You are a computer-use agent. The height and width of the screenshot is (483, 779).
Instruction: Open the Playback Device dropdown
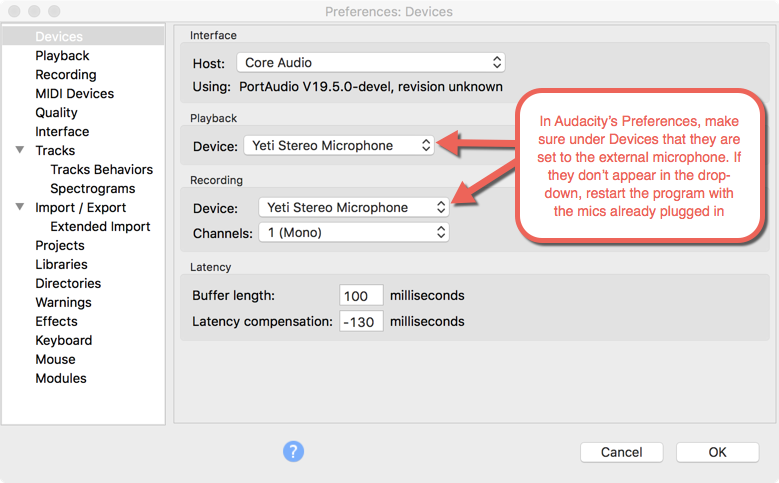[339, 146]
